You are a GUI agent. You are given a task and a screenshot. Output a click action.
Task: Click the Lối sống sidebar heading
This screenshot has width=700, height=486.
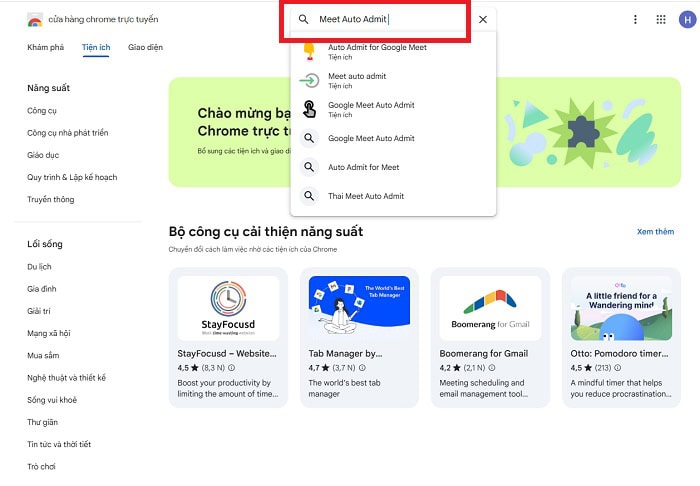(x=45, y=244)
